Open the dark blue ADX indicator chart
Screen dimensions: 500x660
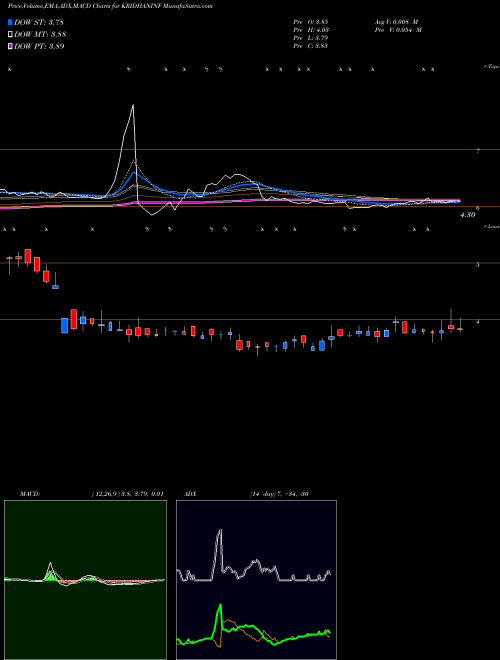(256, 580)
